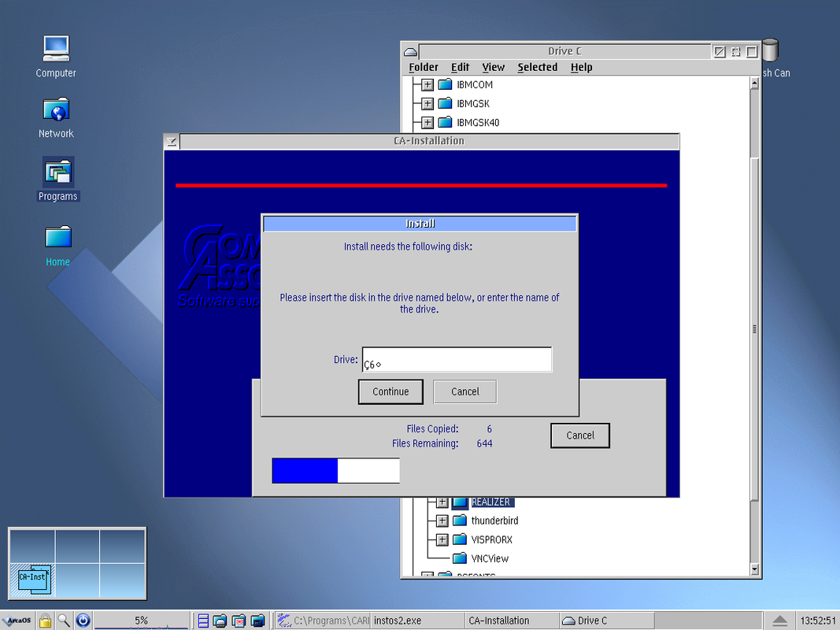Open the ArcaOS start menu button

point(17,621)
